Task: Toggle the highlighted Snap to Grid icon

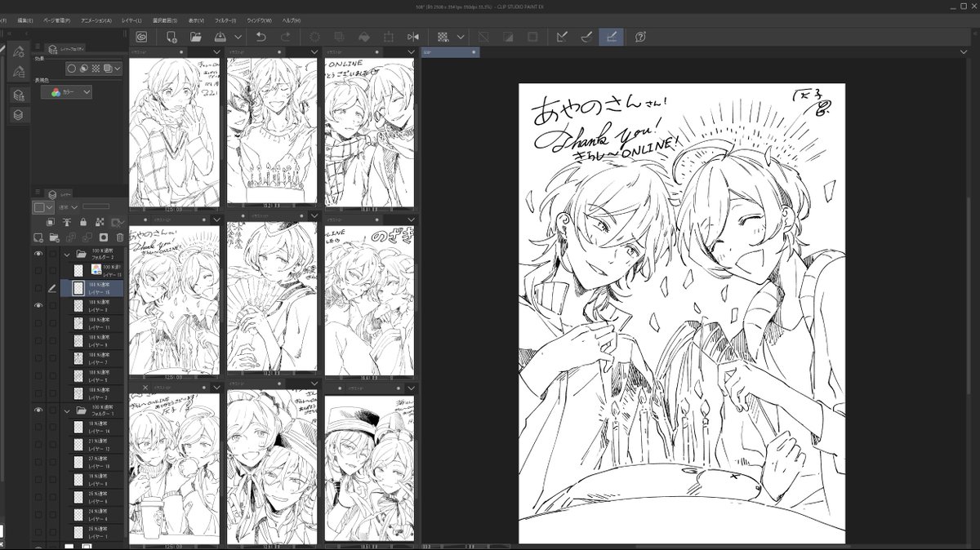Action: (610, 37)
